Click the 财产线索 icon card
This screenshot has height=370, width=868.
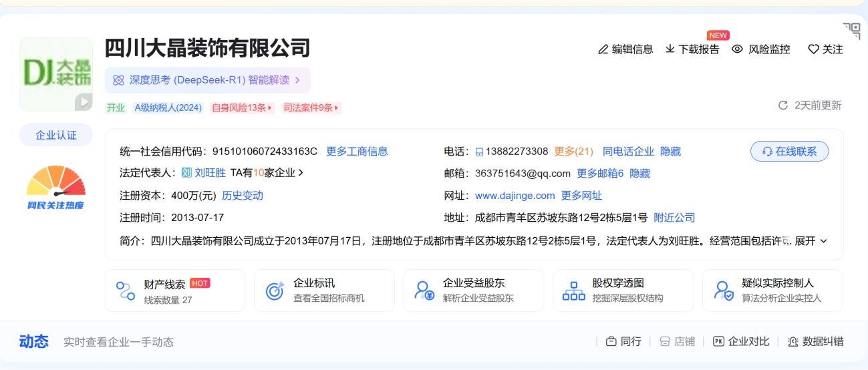pos(126,291)
